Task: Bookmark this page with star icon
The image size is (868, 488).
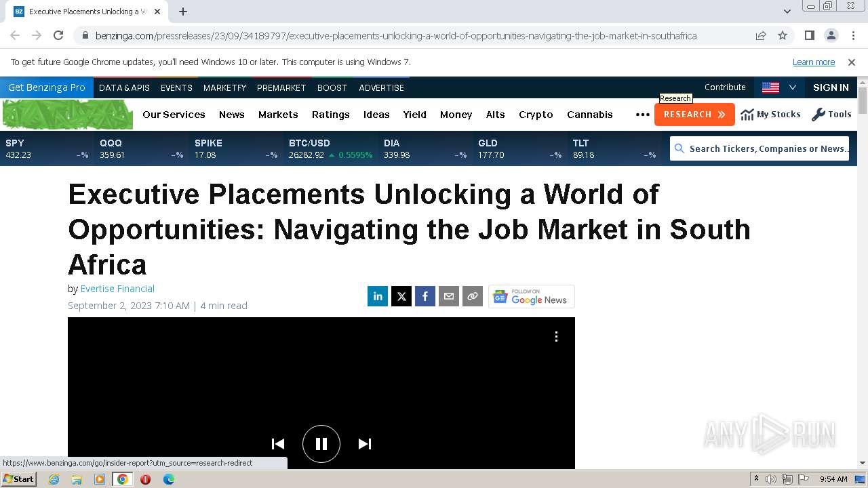Action: 783,35
